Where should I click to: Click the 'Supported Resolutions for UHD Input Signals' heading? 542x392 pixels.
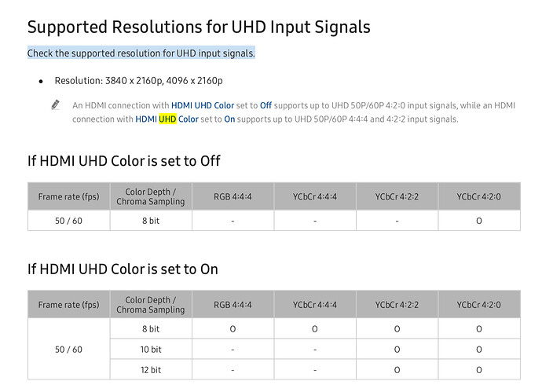click(199, 27)
